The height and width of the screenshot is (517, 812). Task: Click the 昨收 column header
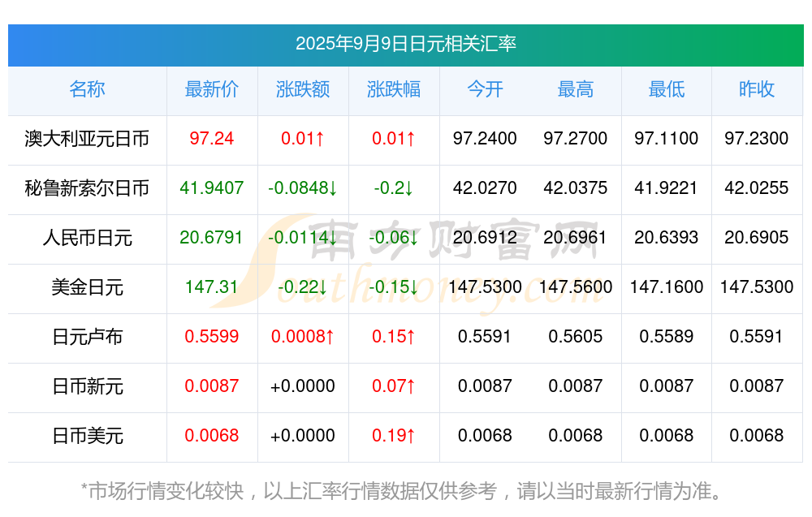757,89
